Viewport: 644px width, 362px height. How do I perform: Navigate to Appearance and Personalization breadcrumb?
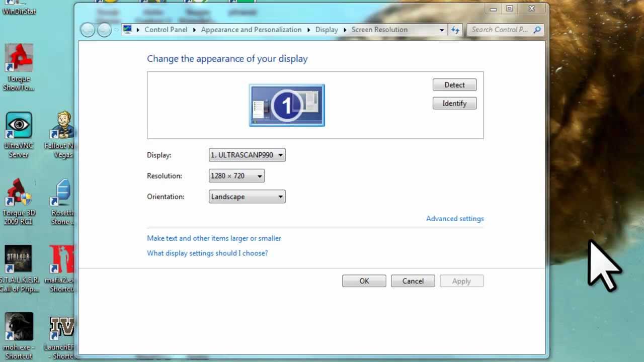click(x=251, y=30)
